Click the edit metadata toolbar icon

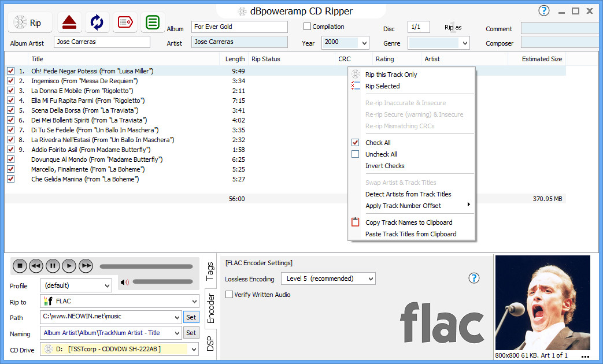(x=125, y=22)
